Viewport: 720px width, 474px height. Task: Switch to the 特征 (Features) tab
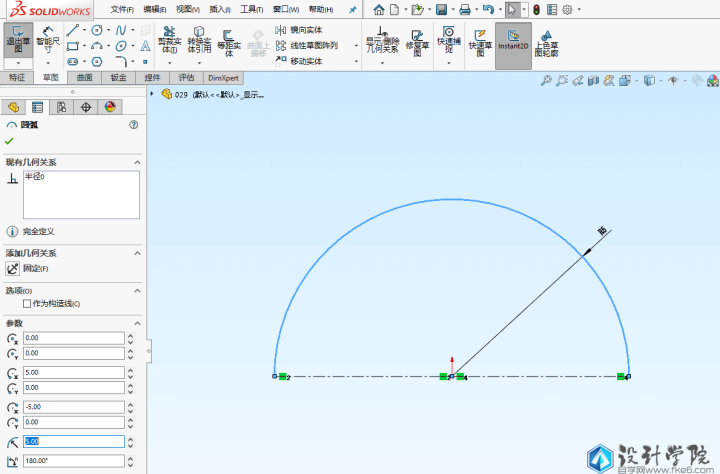coord(17,77)
